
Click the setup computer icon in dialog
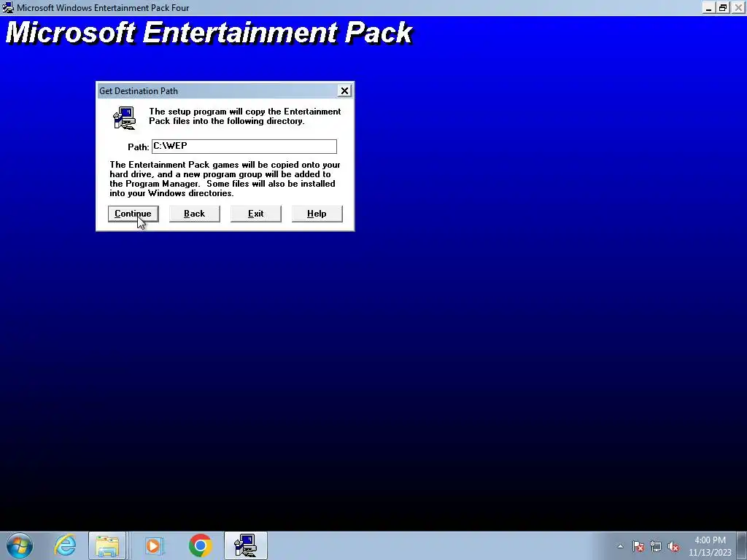click(124, 117)
